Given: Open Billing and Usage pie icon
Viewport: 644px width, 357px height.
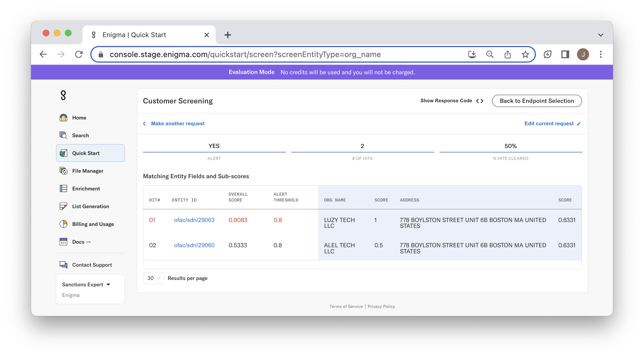Looking at the screenshot, I should [x=63, y=224].
